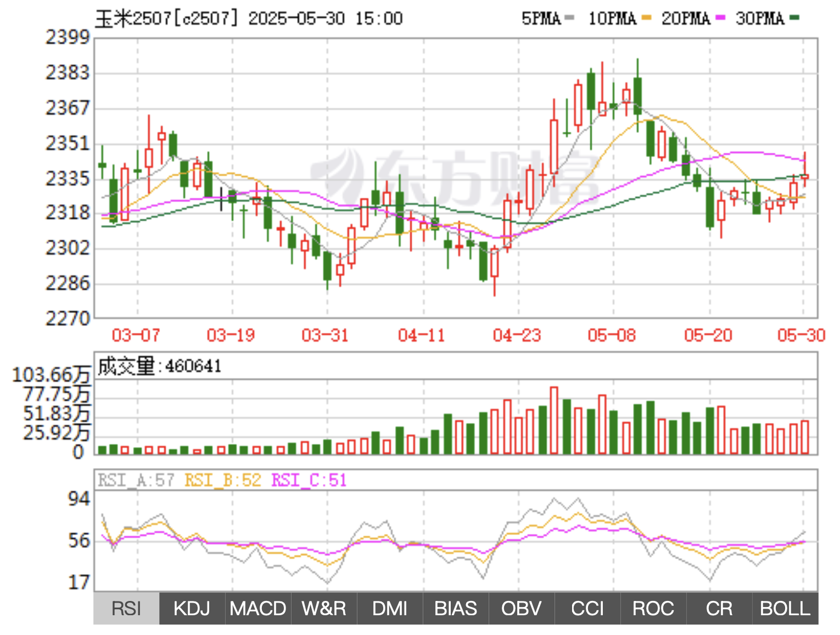This screenshot has height=635, width=840.
Task: Click the 05-30 date axis label
Action: 802,335
